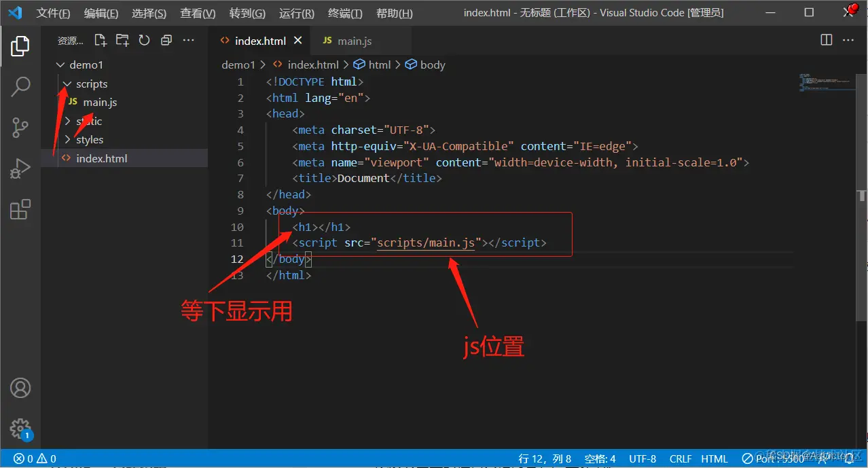Open the Manage gear icon
Image resolution: width=868 pixels, height=468 pixels.
click(20, 429)
